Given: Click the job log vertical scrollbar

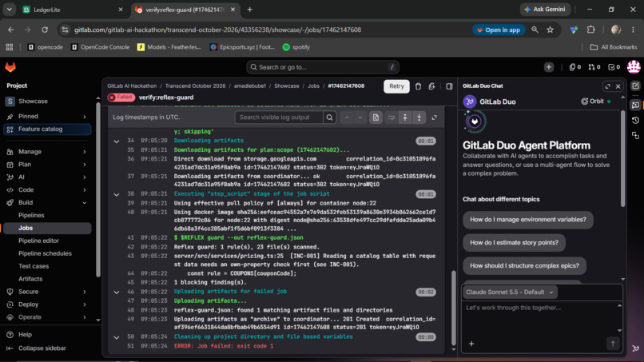Looking at the screenshot, I should [x=453, y=308].
